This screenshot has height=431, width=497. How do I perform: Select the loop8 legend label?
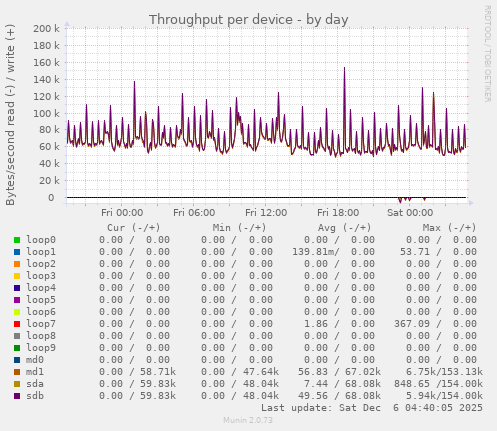41,336
